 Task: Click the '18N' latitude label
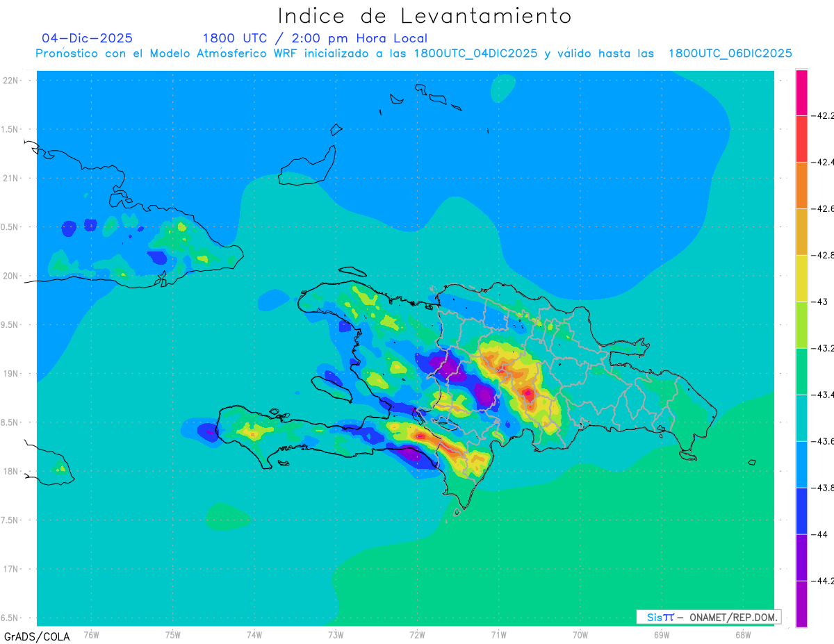12,471
